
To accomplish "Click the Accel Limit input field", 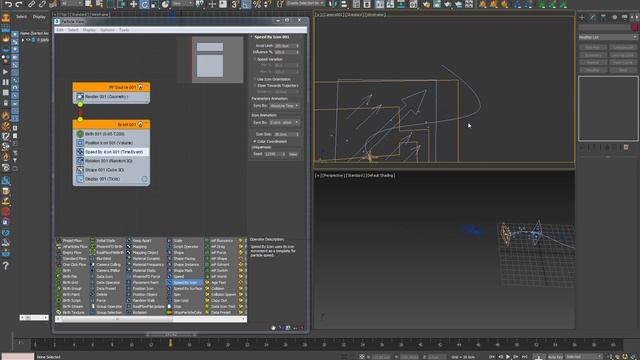I will tap(287, 46).
